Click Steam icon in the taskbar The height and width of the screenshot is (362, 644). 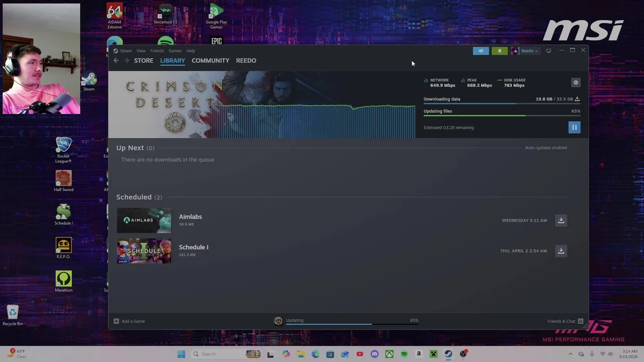448,354
